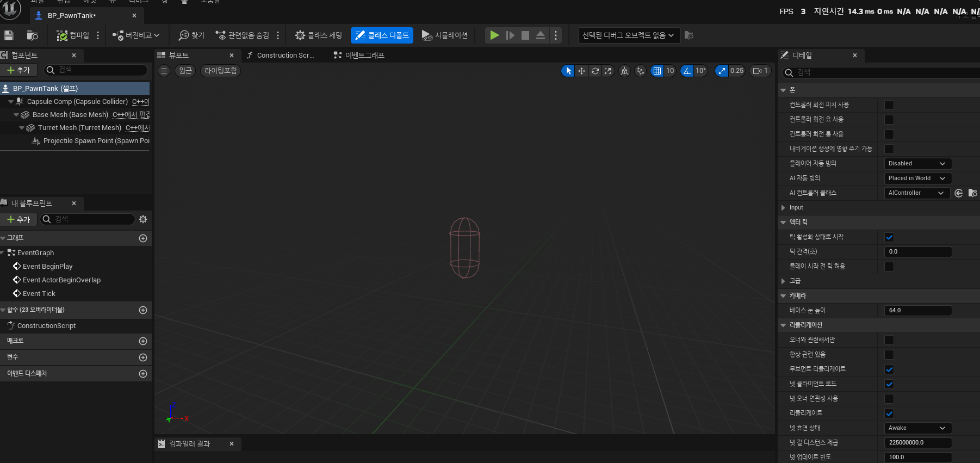The image size is (980, 463).
Task: Click the surface snapping icon
Action: 641,71
